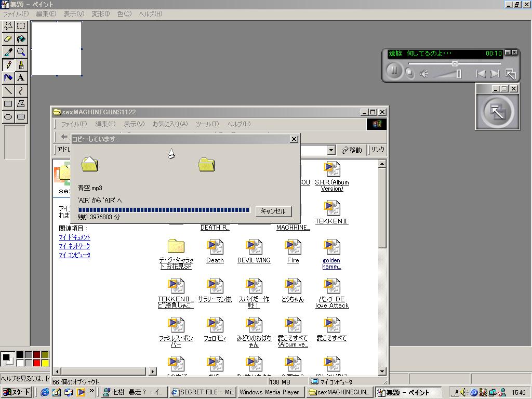Pick the red color swatch
532x399 pixels.
click(x=36, y=362)
